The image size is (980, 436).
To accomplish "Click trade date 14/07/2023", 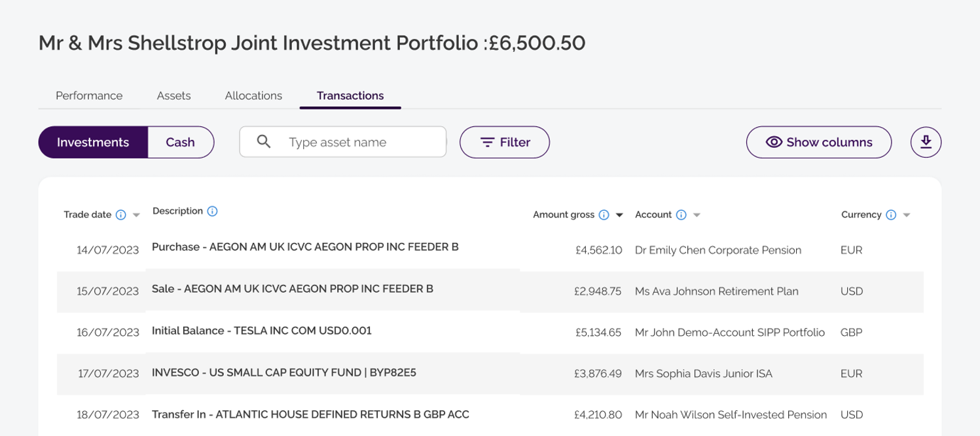I will 108,250.
